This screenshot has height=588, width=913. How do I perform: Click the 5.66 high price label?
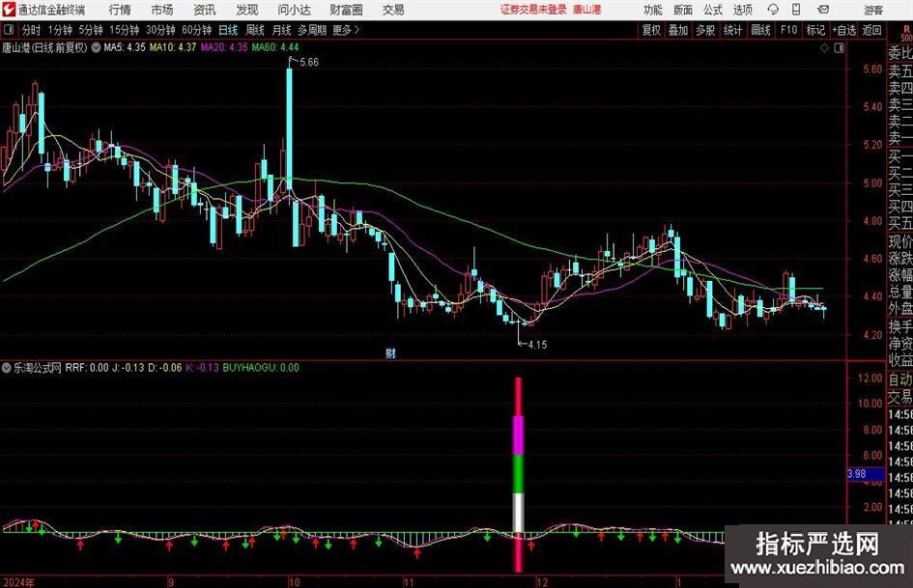tap(308, 63)
